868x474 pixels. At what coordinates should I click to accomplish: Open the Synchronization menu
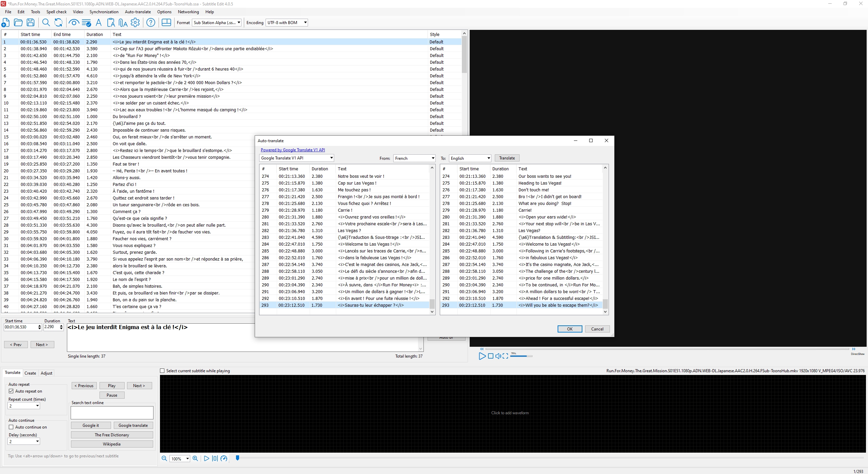coord(104,12)
